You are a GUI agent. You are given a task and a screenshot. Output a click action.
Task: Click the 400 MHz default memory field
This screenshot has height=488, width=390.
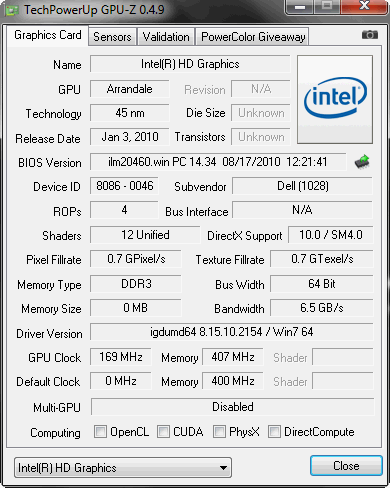[x=233, y=381]
